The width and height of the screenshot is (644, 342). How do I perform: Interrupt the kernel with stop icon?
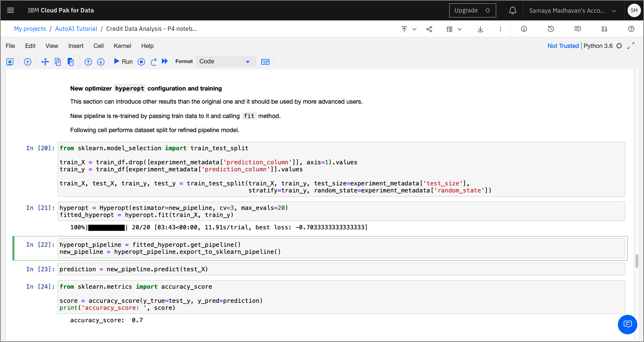(141, 61)
